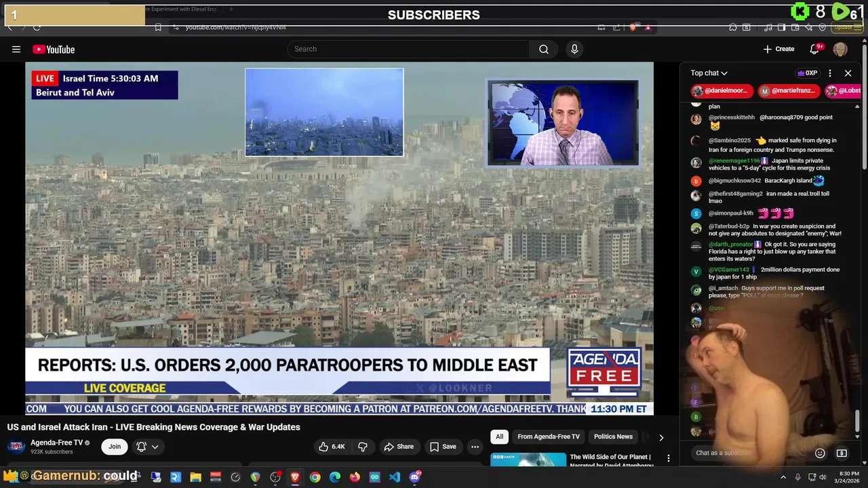868x488 pixels.
Task: Focus the YouTube search field
Action: click(x=408, y=49)
